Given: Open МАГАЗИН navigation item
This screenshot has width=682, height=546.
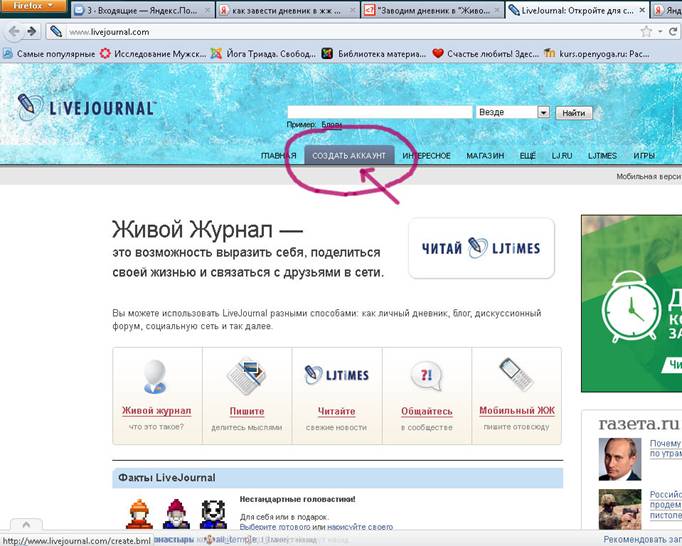Looking at the screenshot, I should click(x=485, y=156).
